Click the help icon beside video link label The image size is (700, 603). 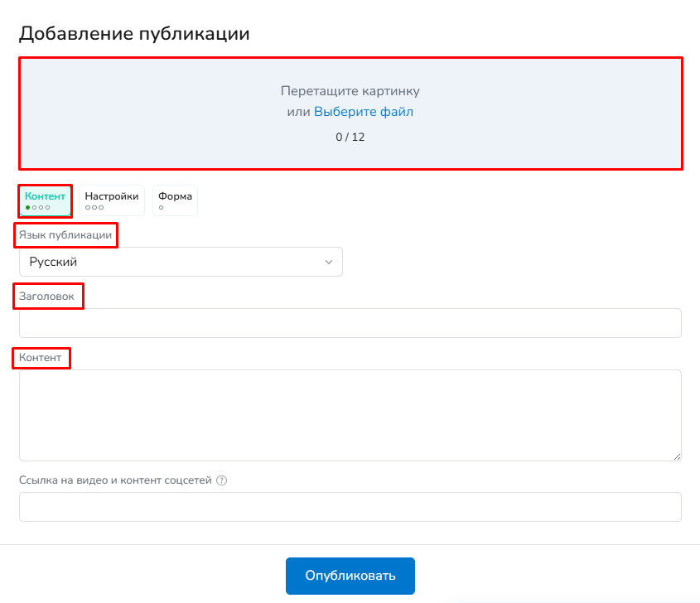[221, 480]
